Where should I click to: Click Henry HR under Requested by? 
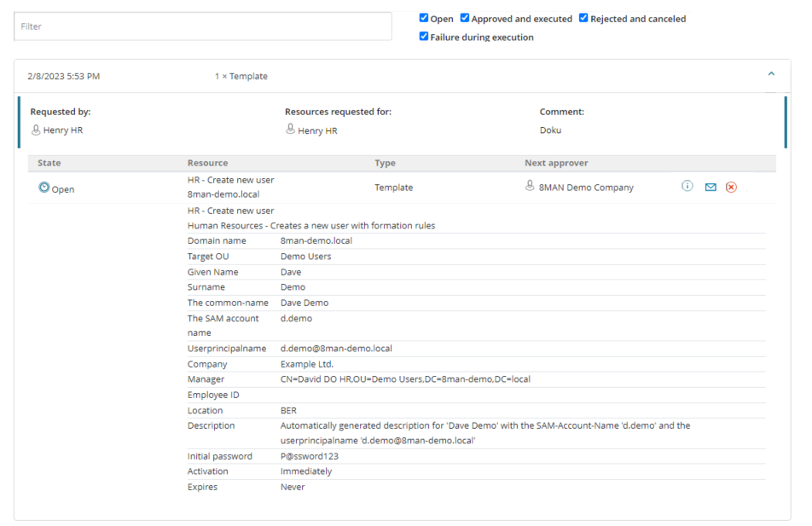coord(63,130)
